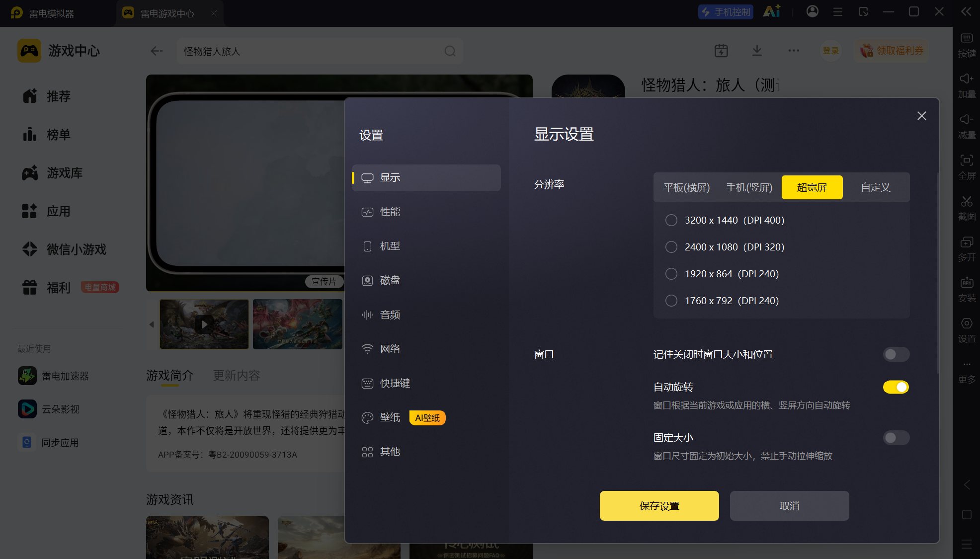Image resolution: width=980 pixels, height=559 pixels.
Task: Switch resolution to 超宽屏 tab
Action: pos(812,187)
